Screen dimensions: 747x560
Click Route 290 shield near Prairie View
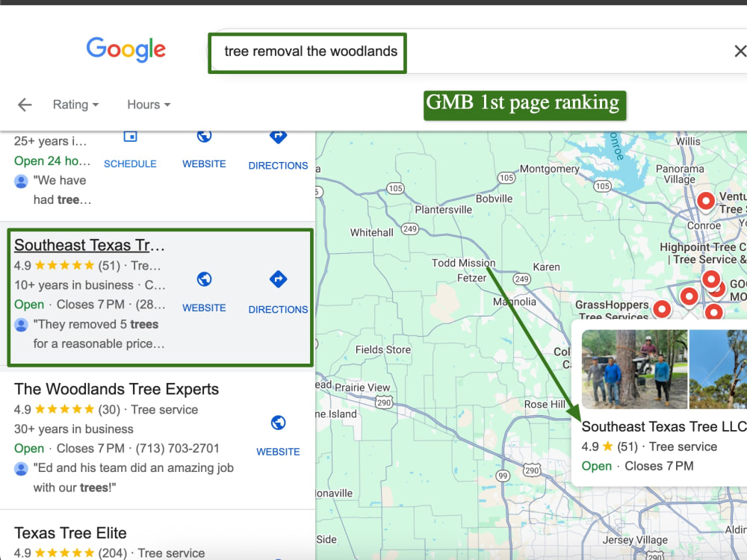point(384,403)
